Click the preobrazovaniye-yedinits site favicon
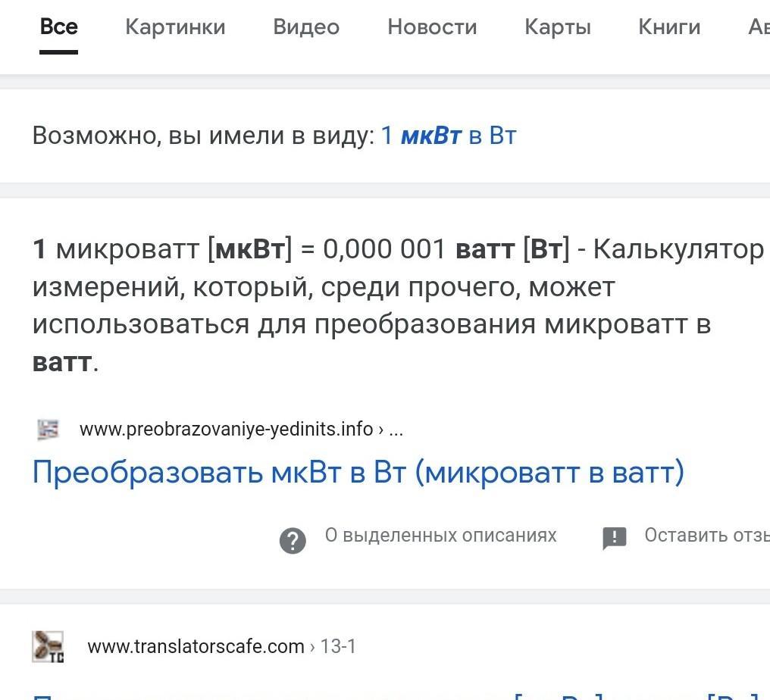The width and height of the screenshot is (770, 700). tap(48, 430)
